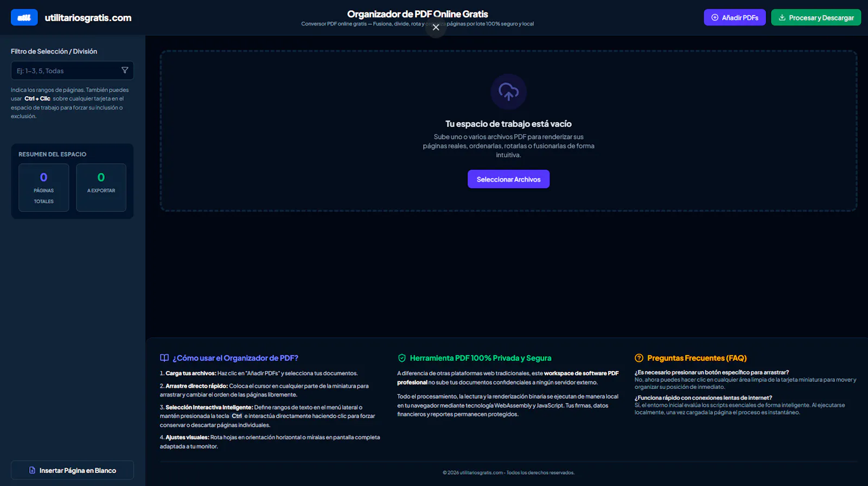Click the A Exportar counter card
The height and width of the screenshot is (486, 868).
[x=101, y=188]
